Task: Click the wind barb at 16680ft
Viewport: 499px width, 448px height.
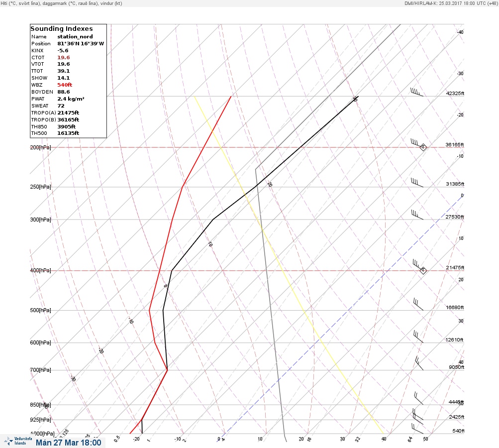Action: (x=418, y=304)
